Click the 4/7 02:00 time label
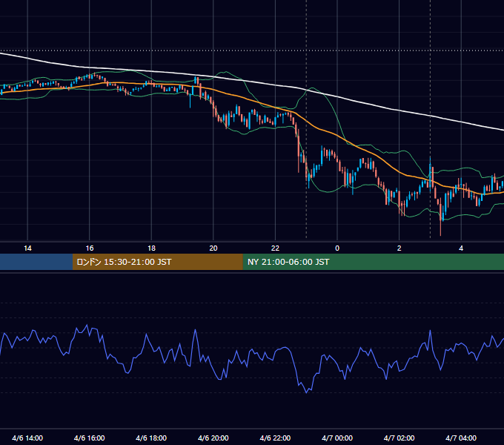The height and width of the screenshot is (445, 504). point(399,438)
